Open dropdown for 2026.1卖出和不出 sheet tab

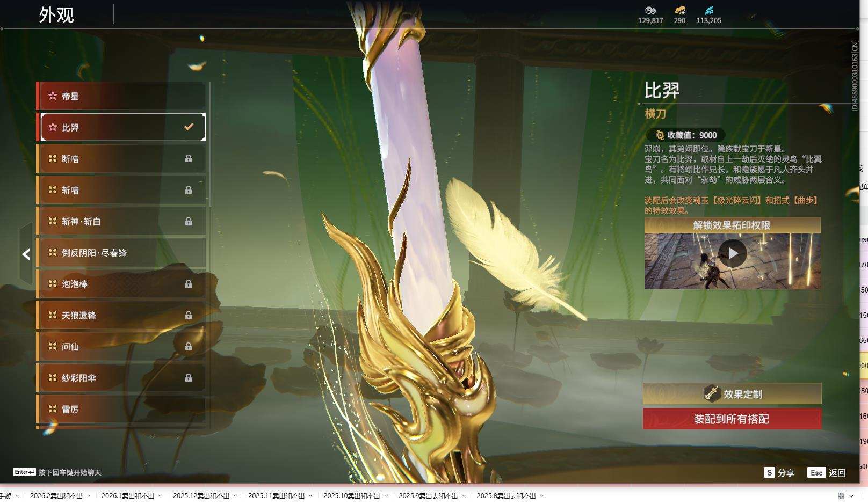click(160, 496)
